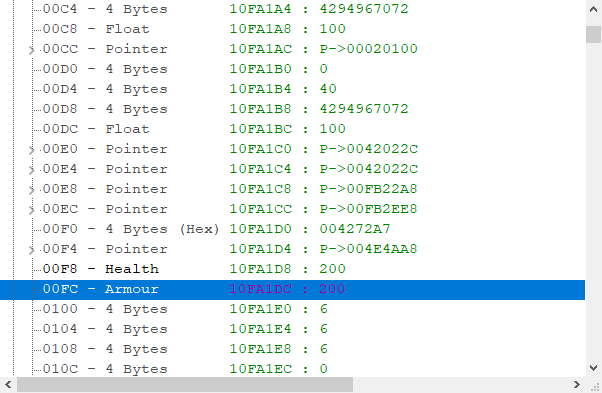Click address 10FA1C0

(x=261, y=149)
